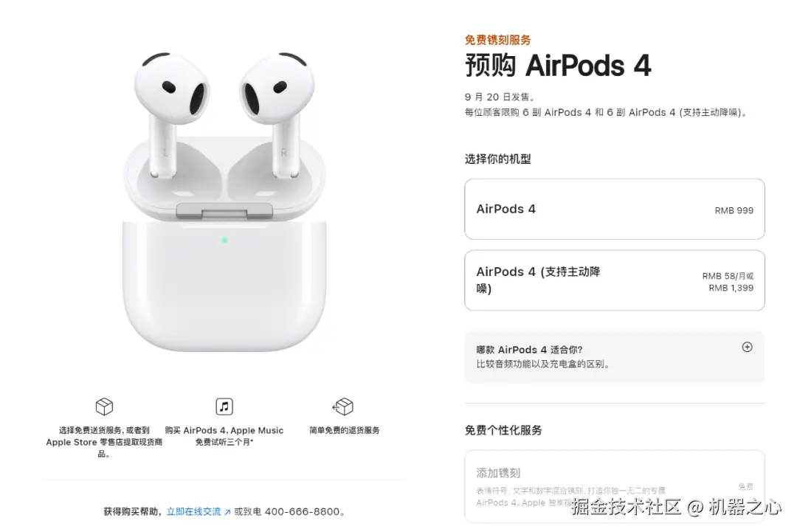Click the 添加镌刻 engraving option
The width and height of the screenshot is (797, 532).
615,486
